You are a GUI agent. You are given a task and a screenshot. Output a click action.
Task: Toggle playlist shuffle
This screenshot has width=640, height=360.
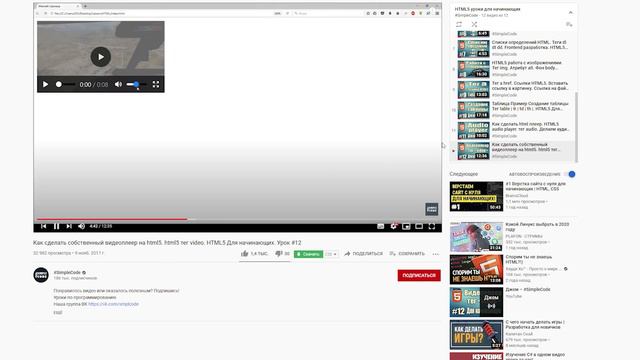474,24
